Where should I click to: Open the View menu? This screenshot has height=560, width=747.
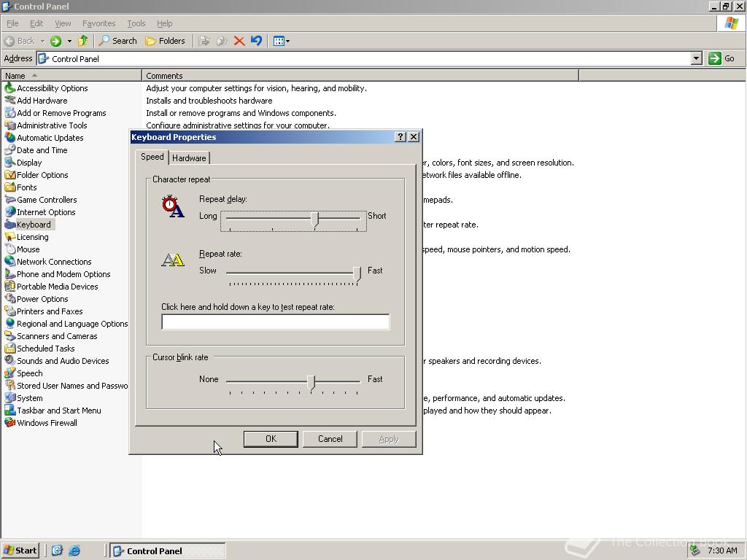(63, 23)
